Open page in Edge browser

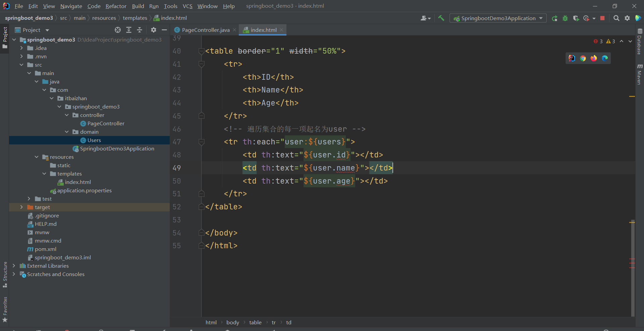(x=605, y=58)
